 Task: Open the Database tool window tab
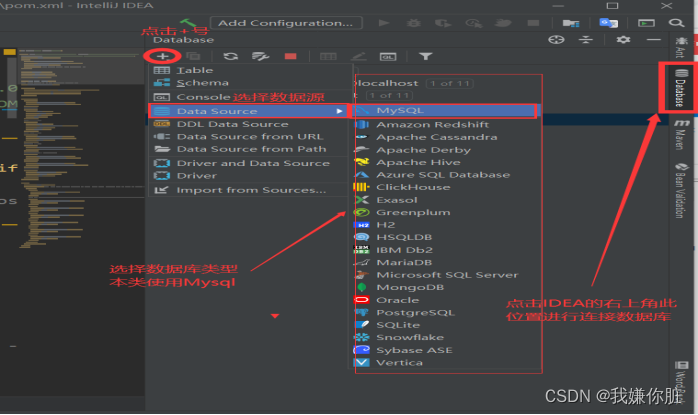point(681,88)
